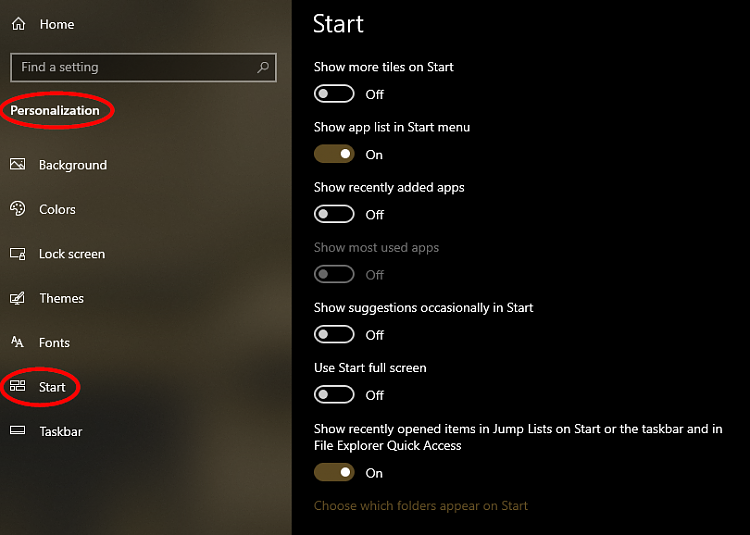The width and height of the screenshot is (750, 535).
Task: Go to the Themes settings page
Action: [61, 298]
